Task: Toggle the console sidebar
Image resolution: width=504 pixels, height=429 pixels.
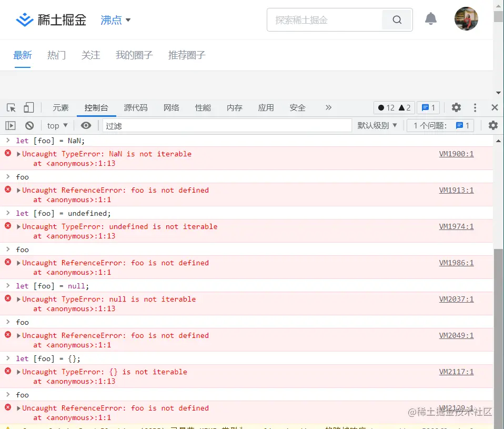Action: click(x=11, y=125)
